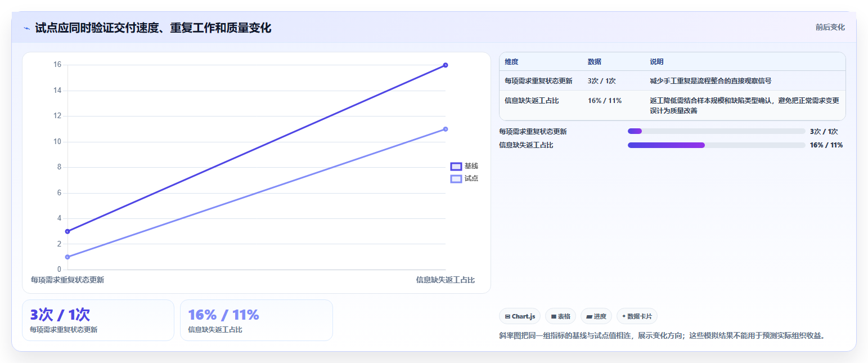Click the lightning icon beside the title

[26, 28]
